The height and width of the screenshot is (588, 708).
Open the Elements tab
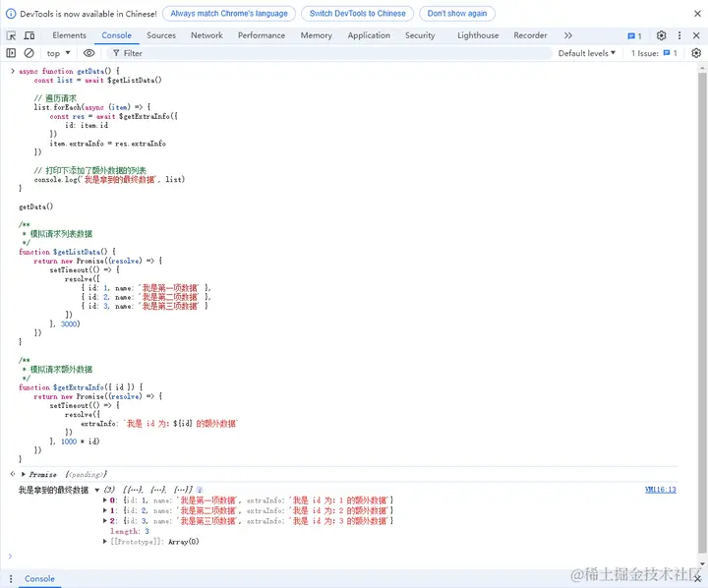(69, 35)
